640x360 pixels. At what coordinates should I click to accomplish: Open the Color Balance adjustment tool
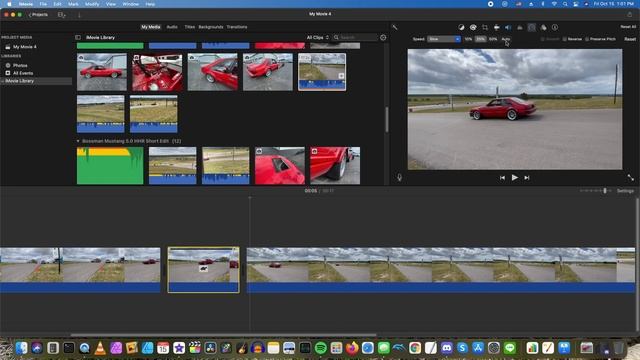click(x=461, y=27)
